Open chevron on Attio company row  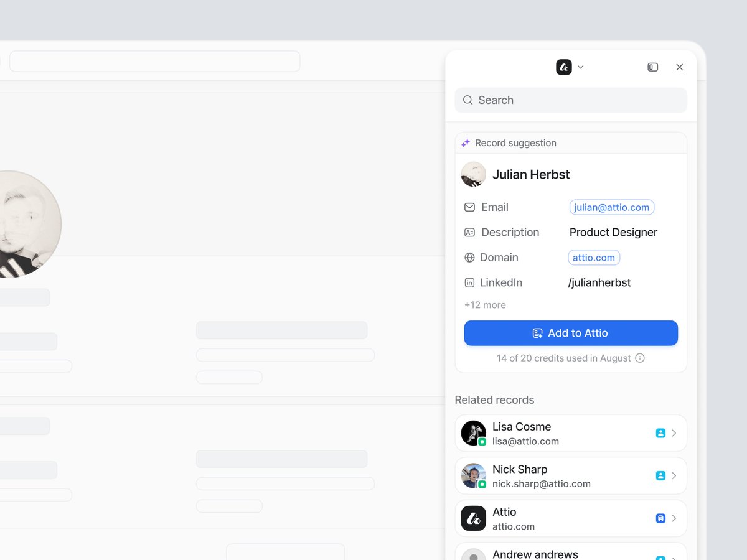pyautogui.click(x=674, y=518)
